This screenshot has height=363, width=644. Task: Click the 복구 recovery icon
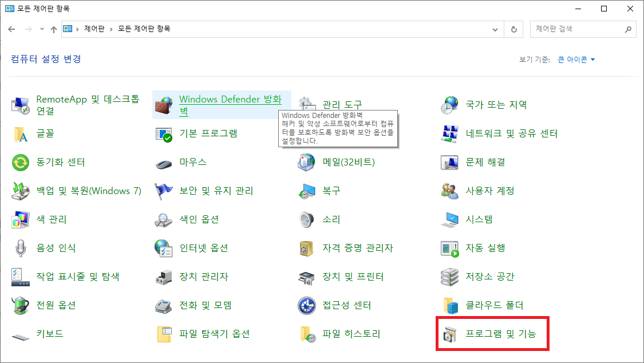[x=306, y=191]
